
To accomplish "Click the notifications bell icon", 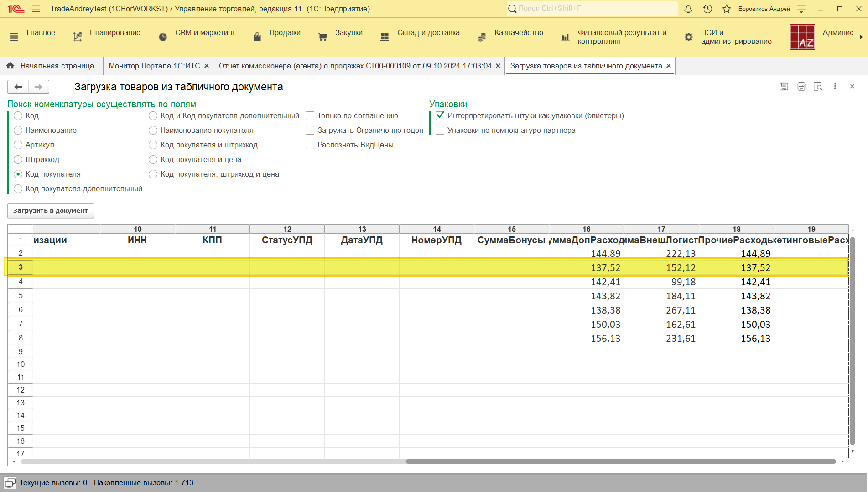I will pos(688,9).
